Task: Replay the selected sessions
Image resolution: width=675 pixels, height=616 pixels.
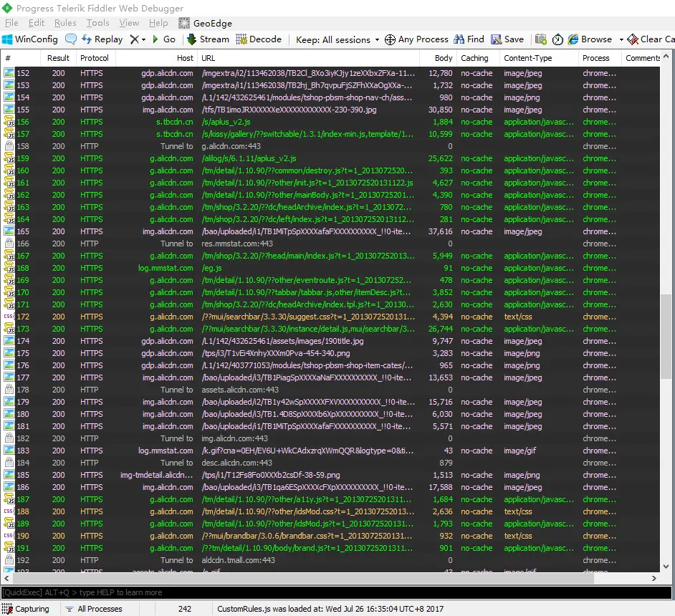Action: click(102, 39)
